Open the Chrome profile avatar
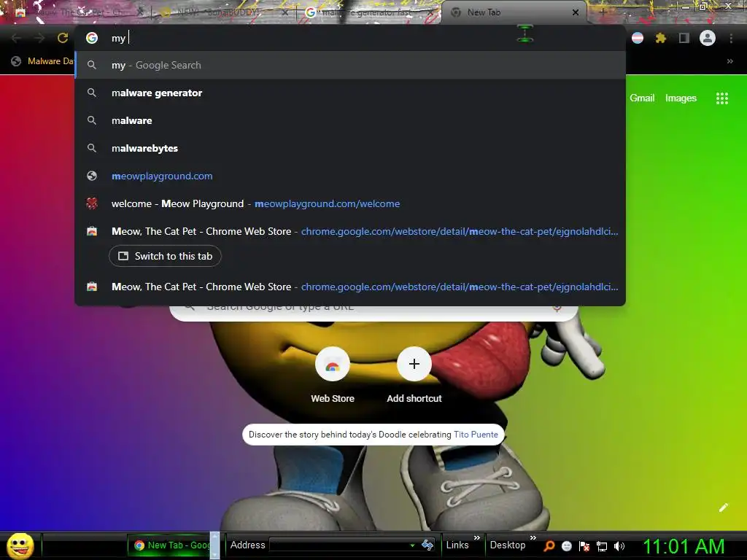Viewport: 747px width, 560px height. click(708, 38)
